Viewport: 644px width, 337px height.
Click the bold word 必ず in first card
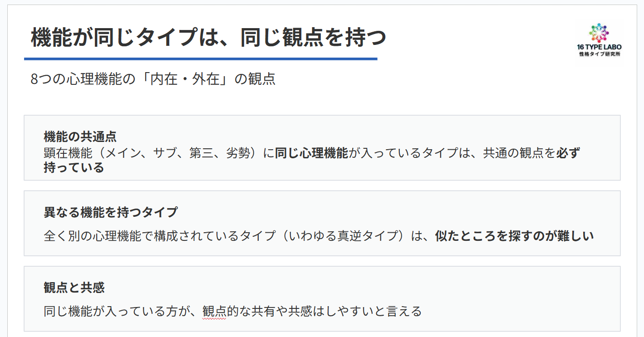[568, 152]
